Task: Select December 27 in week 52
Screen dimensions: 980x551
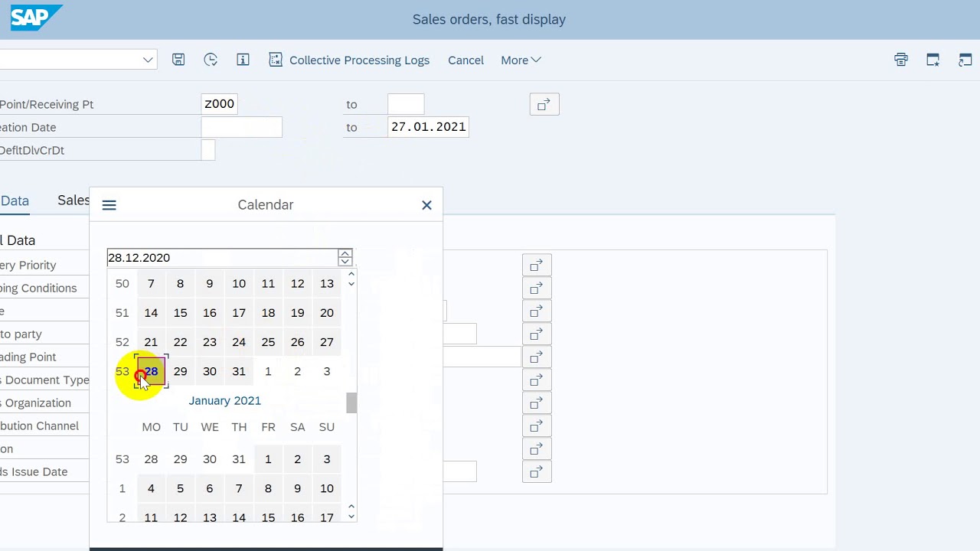Action: 327,342
